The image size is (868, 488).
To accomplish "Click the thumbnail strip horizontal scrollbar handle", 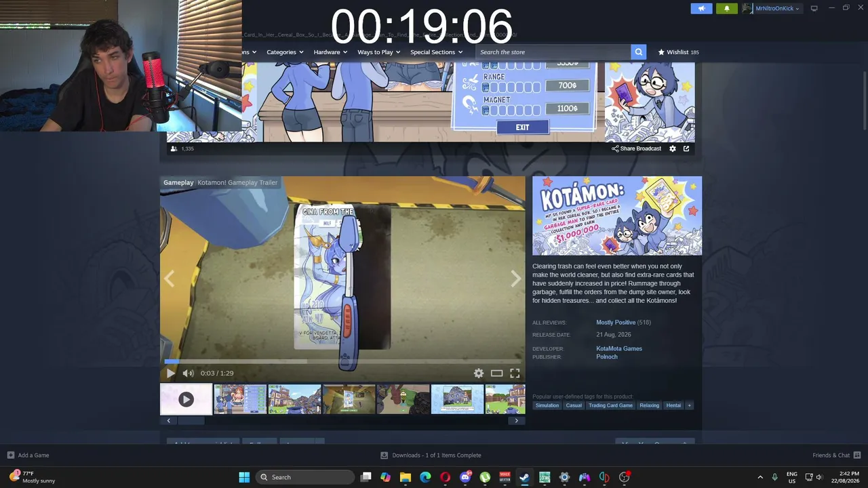I will tap(191, 420).
